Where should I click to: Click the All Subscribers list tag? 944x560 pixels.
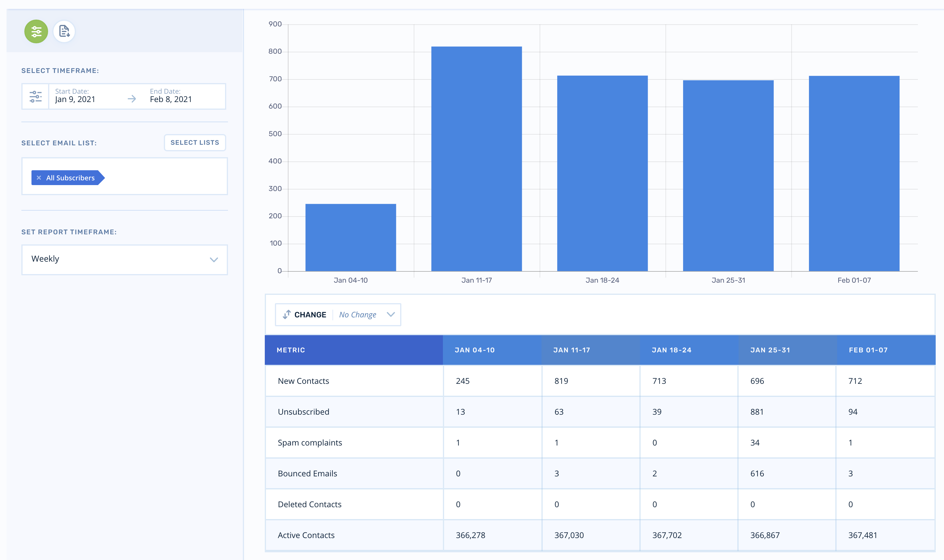[x=70, y=178]
